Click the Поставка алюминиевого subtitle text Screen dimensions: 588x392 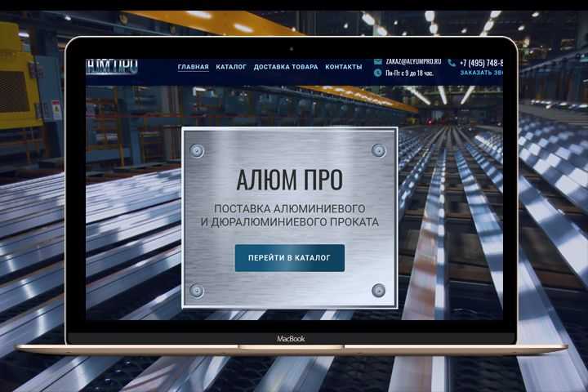289,208
